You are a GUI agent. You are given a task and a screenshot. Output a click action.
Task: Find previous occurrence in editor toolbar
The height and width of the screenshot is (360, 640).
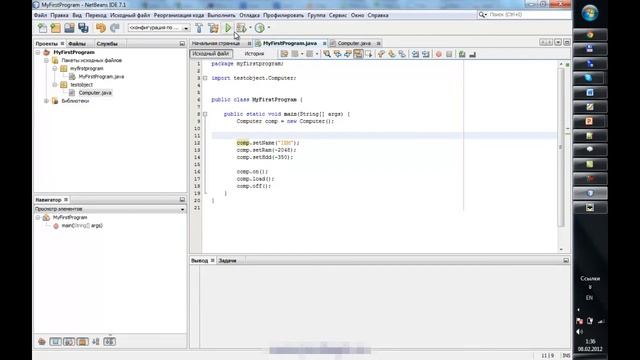(338, 54)
